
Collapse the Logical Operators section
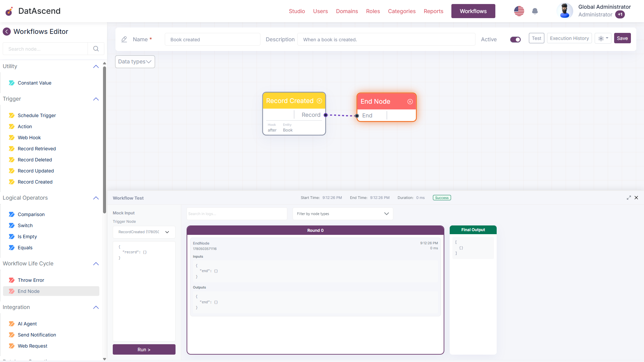96,198
